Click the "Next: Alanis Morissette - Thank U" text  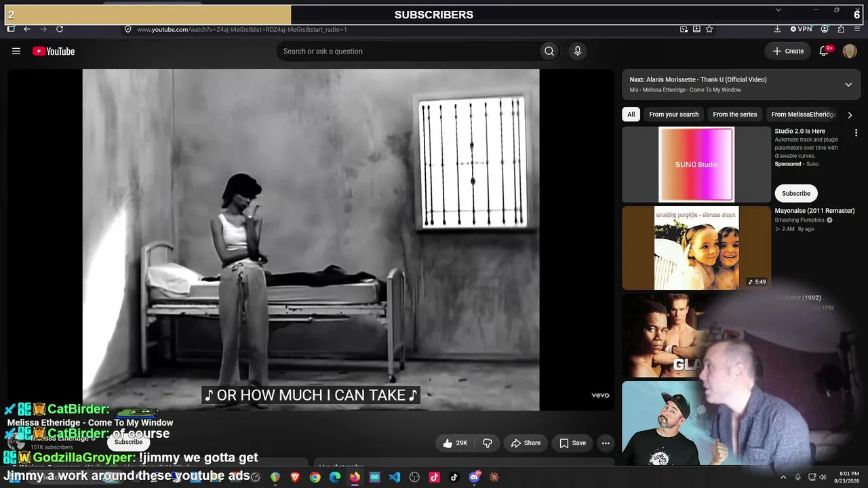[698, 79]
